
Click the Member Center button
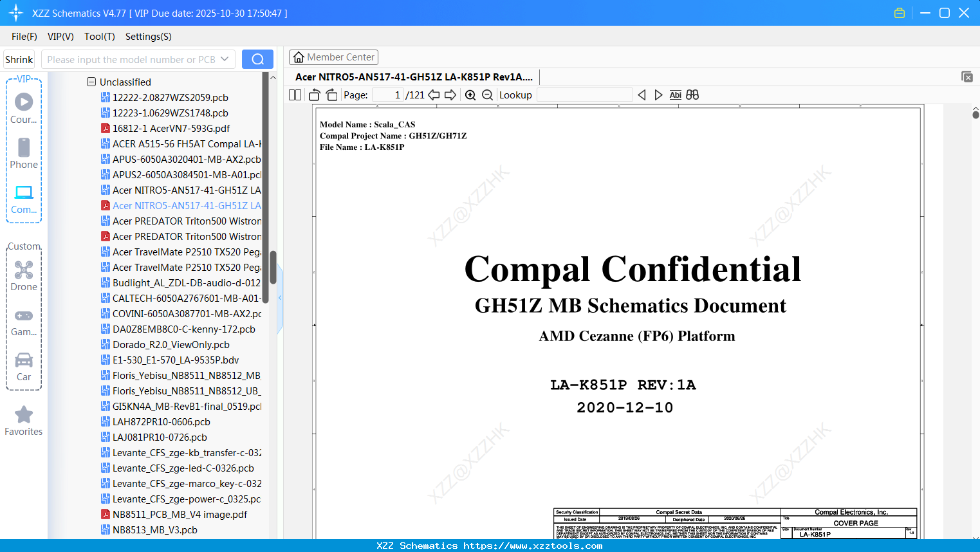(x=333, y=57)
